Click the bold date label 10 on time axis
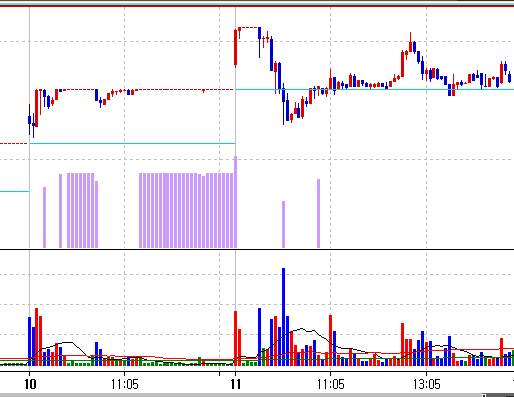 (30, 384)
